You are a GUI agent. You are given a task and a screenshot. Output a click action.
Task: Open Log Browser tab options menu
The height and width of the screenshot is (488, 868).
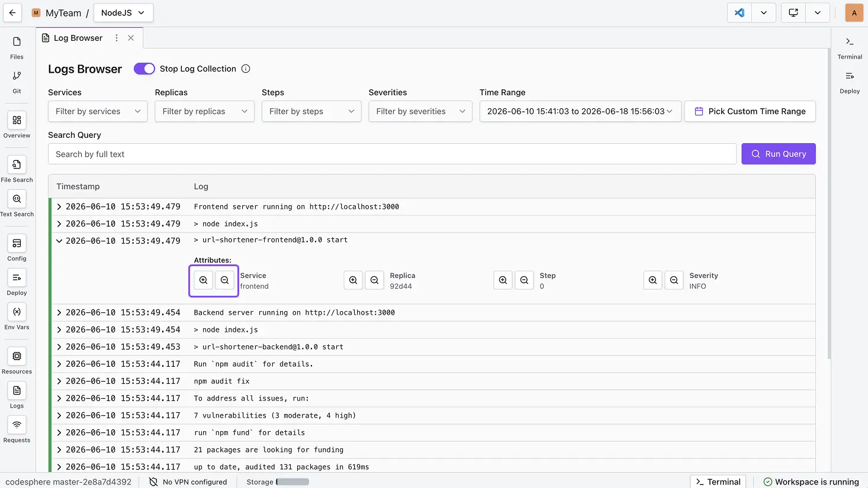pos(117,38)
